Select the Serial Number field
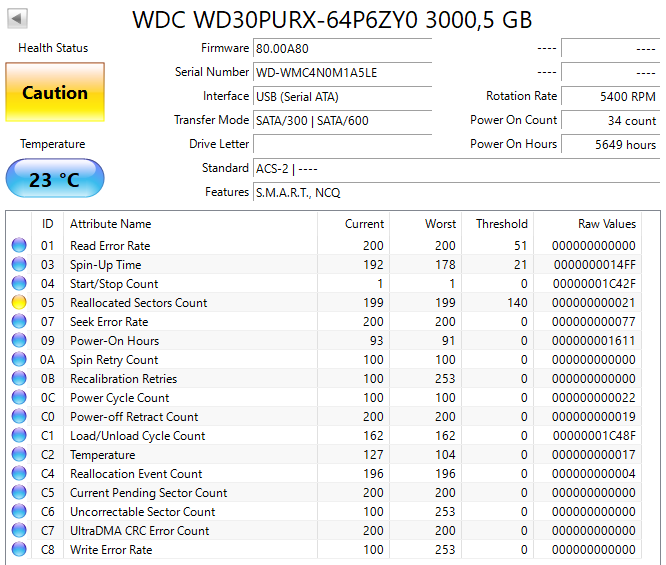This screenshot has height=565, width=666. pos(342,72)
